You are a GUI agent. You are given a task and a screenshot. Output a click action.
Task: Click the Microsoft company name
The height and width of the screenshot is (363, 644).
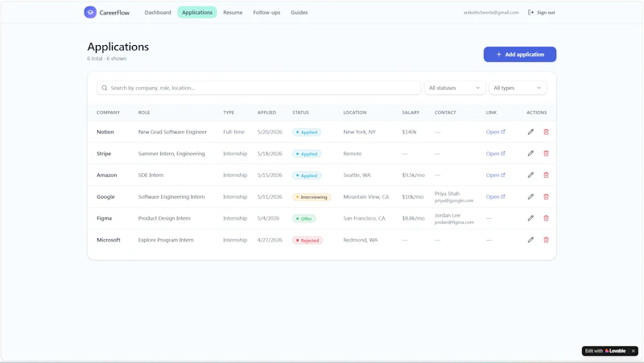pos(109,240)
